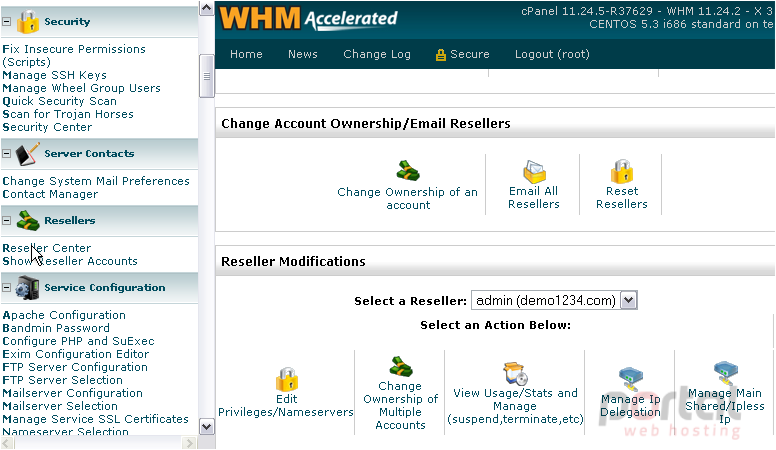Click Change Ownership of Multiple Accounts text
This screenshot has height=450, width=776.
click(x=400, y=405)
